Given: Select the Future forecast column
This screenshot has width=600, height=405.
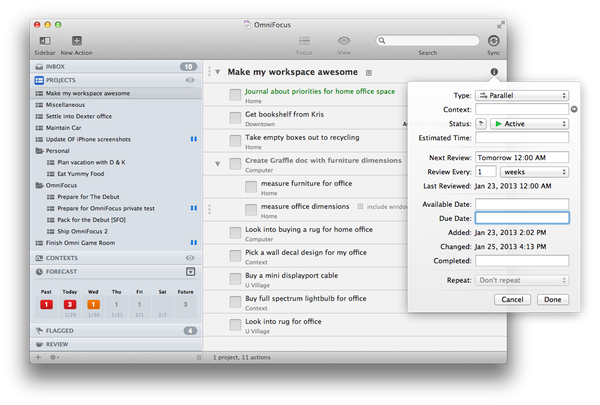Looking at the screenshot, I should click(185, 304).
